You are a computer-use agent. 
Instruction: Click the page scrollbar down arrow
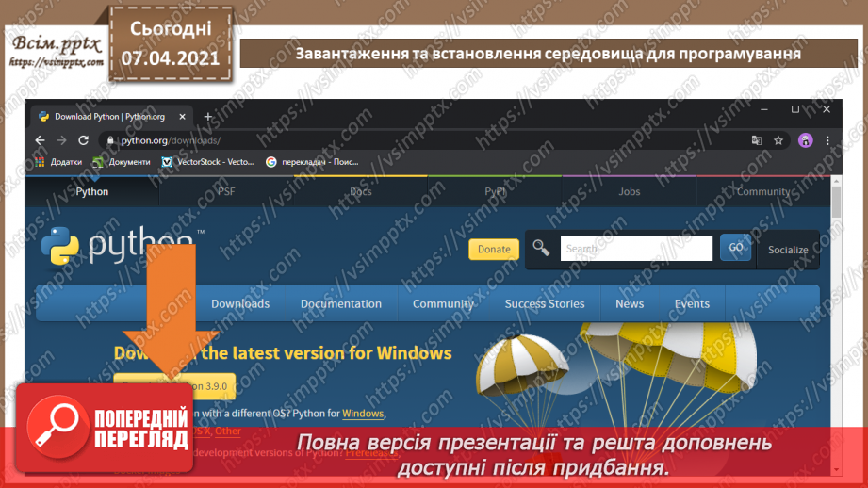[837, 470]
